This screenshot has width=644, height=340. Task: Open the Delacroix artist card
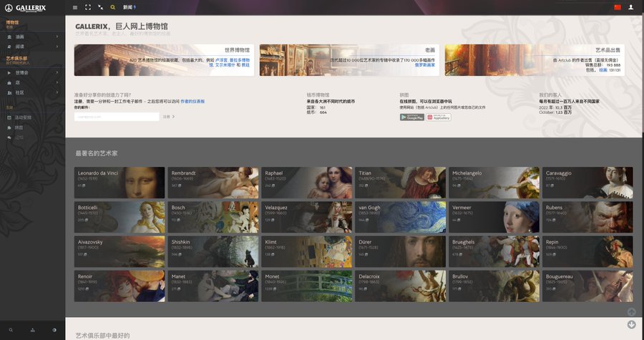click(x=401, y=286)
